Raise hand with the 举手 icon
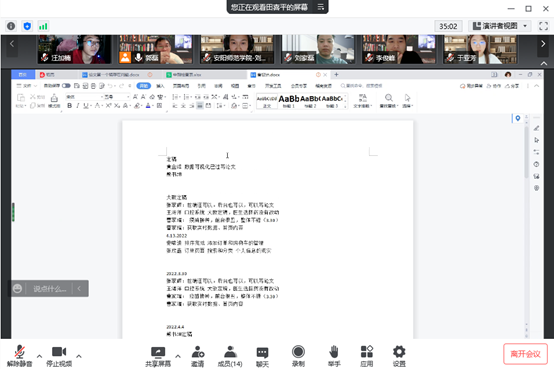 click(334, 356)
